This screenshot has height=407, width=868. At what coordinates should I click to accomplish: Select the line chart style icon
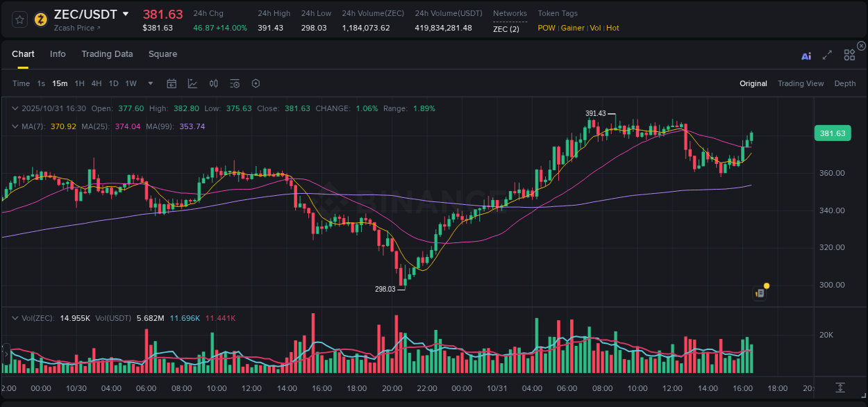pyautogui.click(x=192, y=83)
